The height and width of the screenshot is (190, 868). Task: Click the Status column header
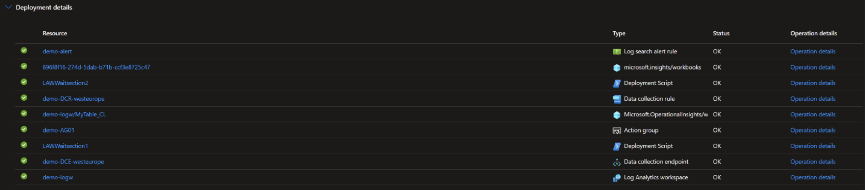[721, 33]
